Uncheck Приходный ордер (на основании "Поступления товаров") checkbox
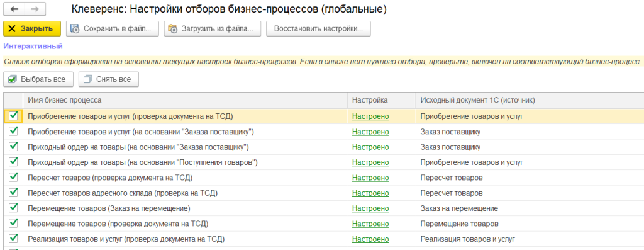The image size is (644, 250). (x=13, y=162)
